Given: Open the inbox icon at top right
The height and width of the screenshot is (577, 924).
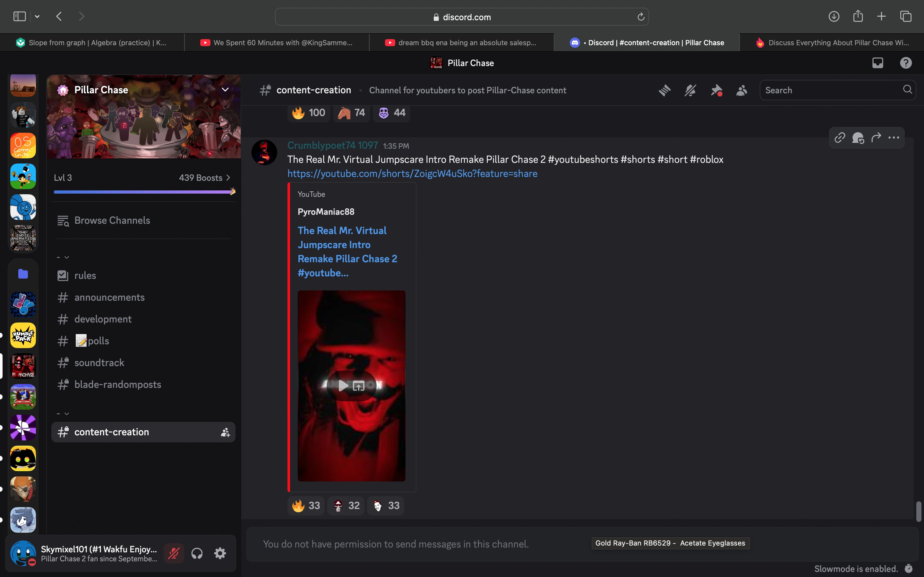Looking at the screenshot, I should 877,63.
